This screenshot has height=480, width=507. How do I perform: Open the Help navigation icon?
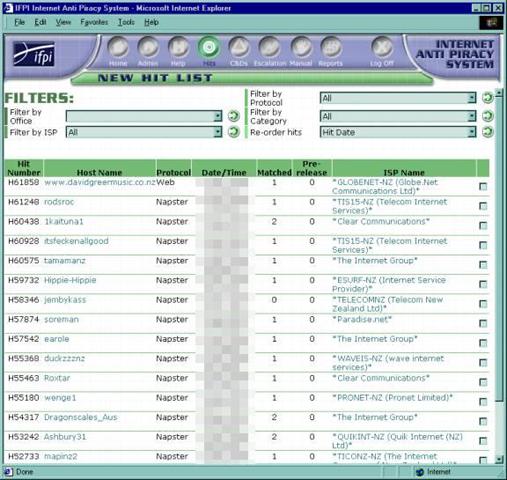coord(178,47)
